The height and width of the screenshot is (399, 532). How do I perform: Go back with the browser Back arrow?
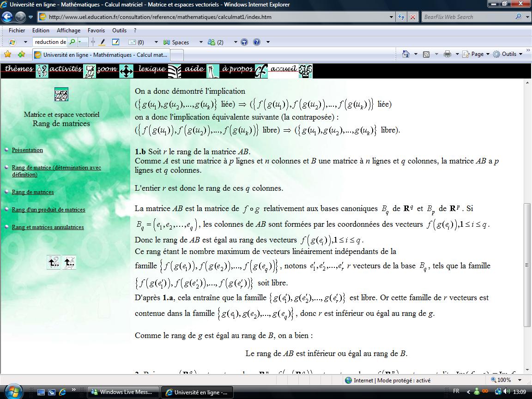pos(7,17)
